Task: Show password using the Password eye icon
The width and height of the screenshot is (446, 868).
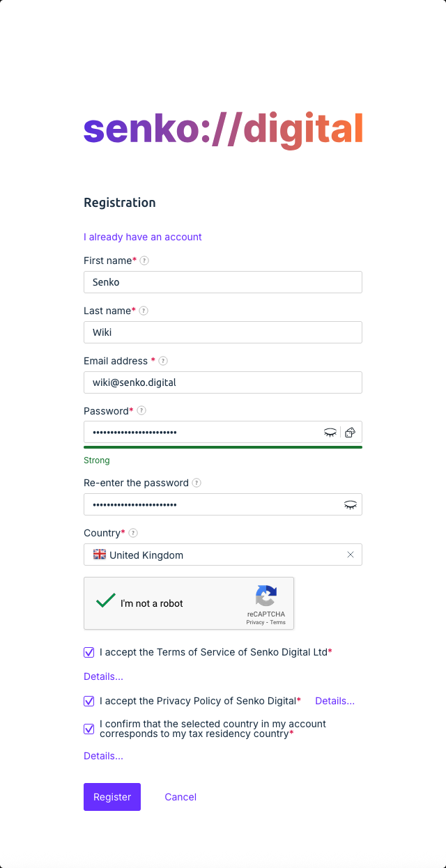Action: 330,432
